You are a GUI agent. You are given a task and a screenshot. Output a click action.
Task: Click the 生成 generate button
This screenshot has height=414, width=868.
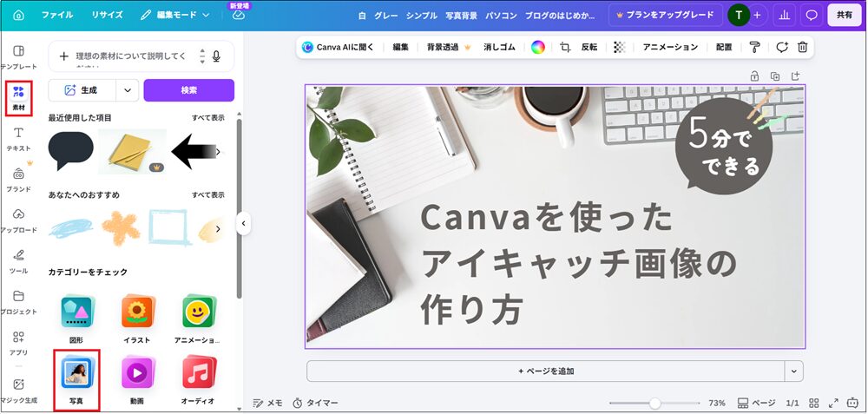82,90
